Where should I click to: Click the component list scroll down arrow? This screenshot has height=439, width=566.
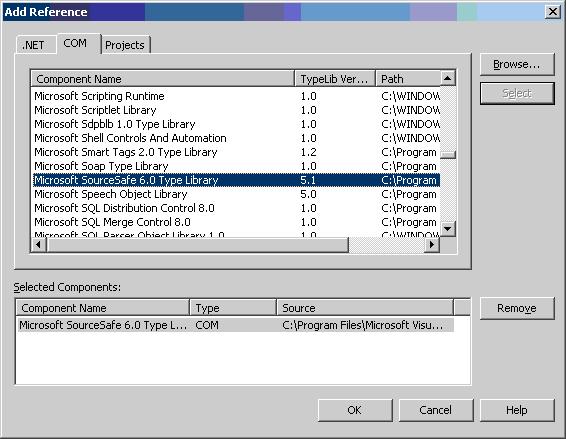pyautogui.click(x=448, y=229)
